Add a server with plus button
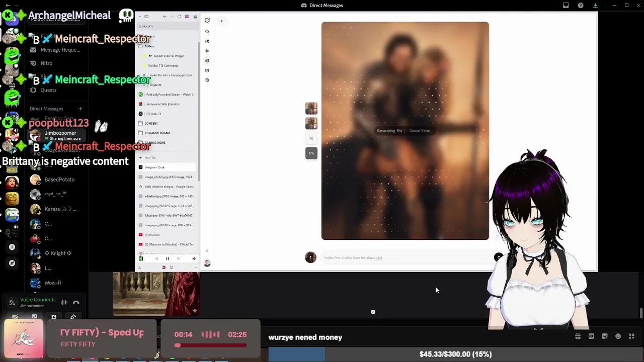 [x=12, y=247]
